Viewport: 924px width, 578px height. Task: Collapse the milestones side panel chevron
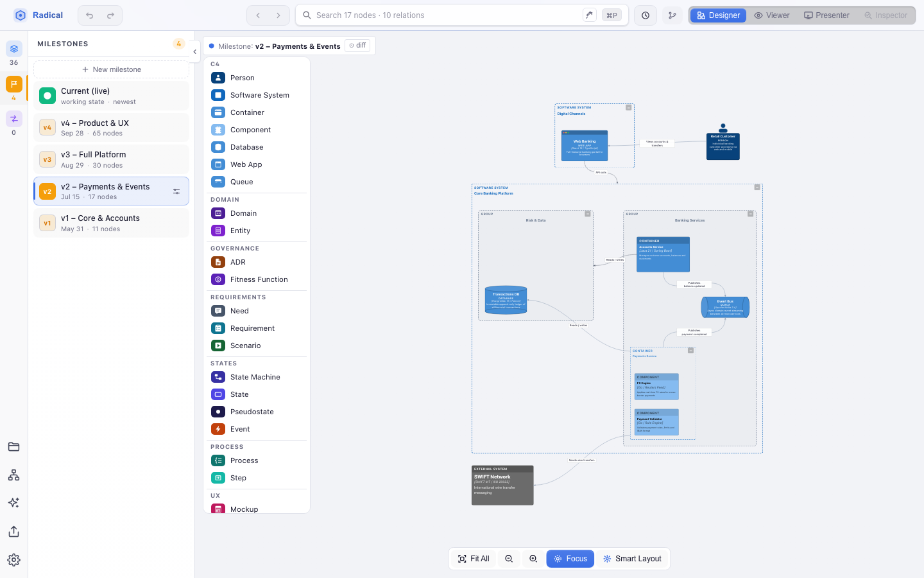(x=194, y=52)
